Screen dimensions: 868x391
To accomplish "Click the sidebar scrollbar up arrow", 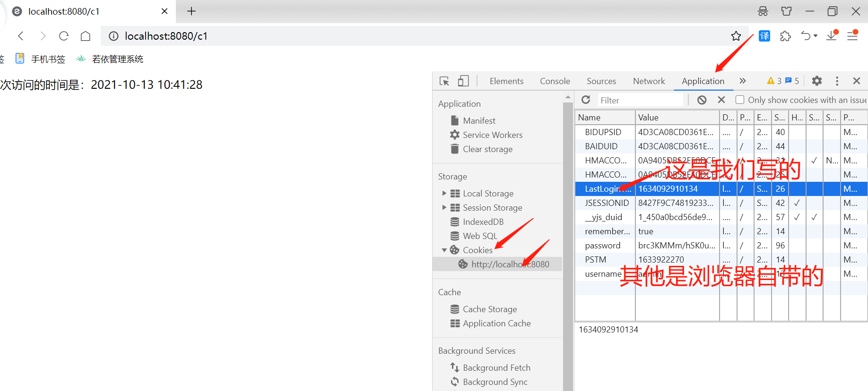I will point(568,97).
